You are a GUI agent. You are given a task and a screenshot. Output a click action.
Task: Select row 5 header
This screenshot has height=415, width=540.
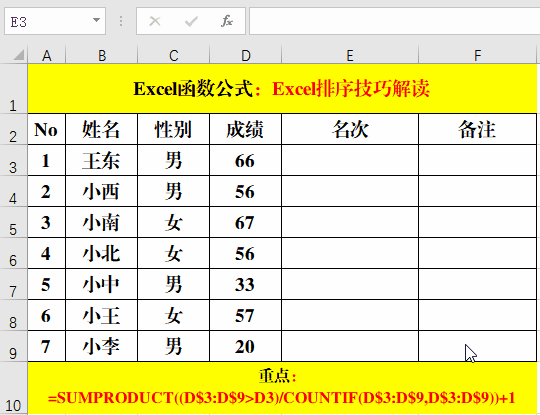point(13,222)
